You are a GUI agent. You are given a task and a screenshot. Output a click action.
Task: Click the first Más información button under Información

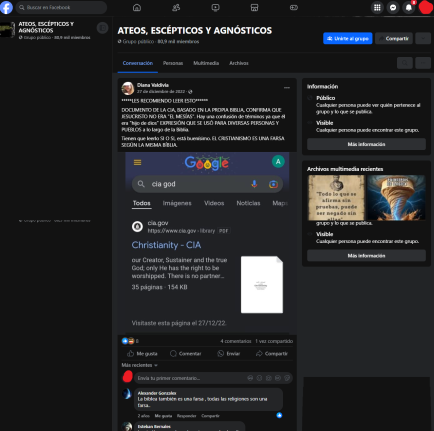coord(366,144)
